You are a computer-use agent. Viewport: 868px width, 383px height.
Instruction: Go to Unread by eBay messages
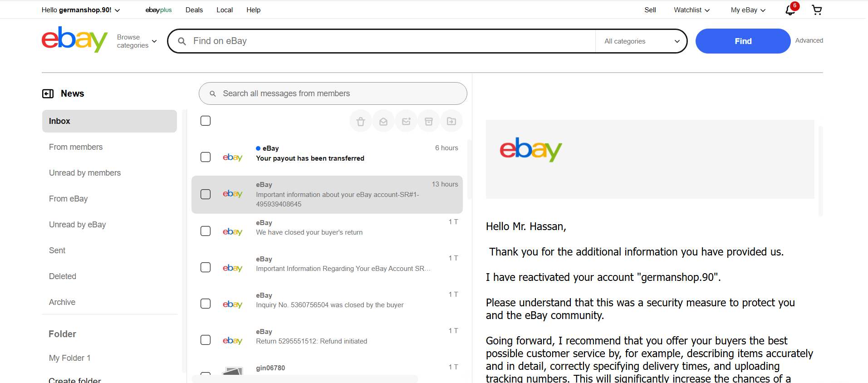78,225
